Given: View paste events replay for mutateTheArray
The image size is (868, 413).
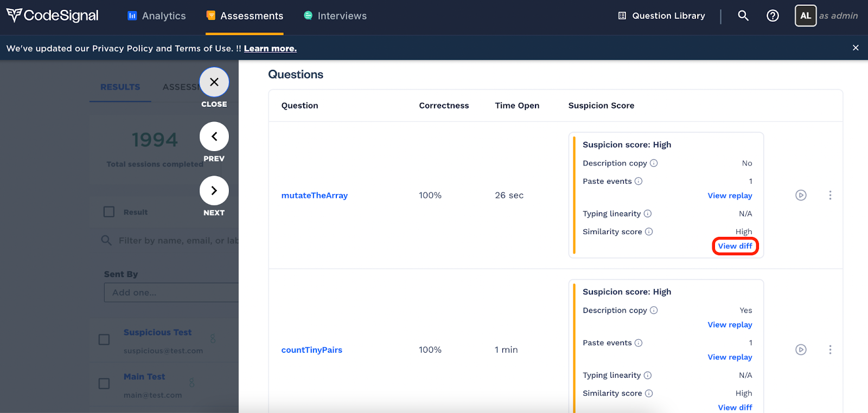Looking at the screenshot, I should click(x=730, y=196).
